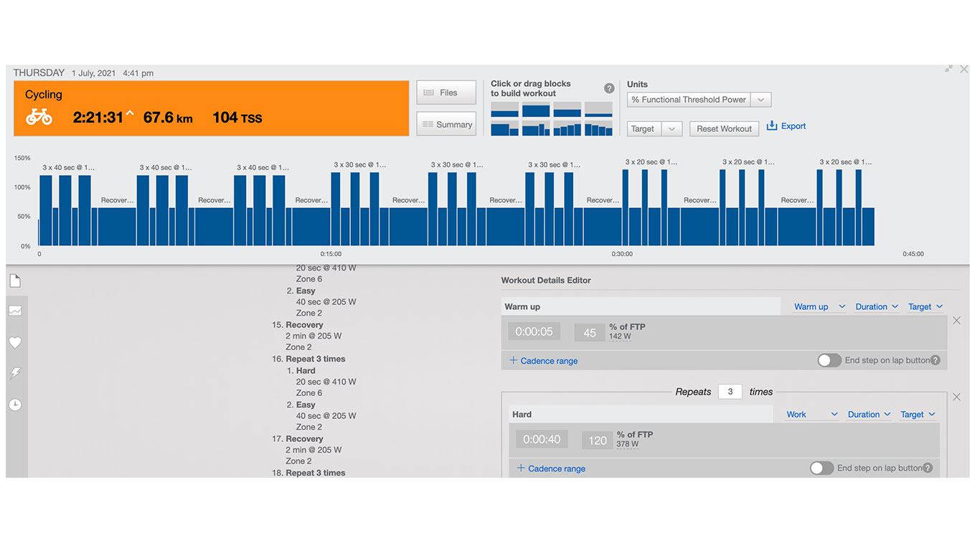This screenshot has width=980, height=551.
Task: Edit the 0:00:40 Hard duration field
Action: pos(542,440)
